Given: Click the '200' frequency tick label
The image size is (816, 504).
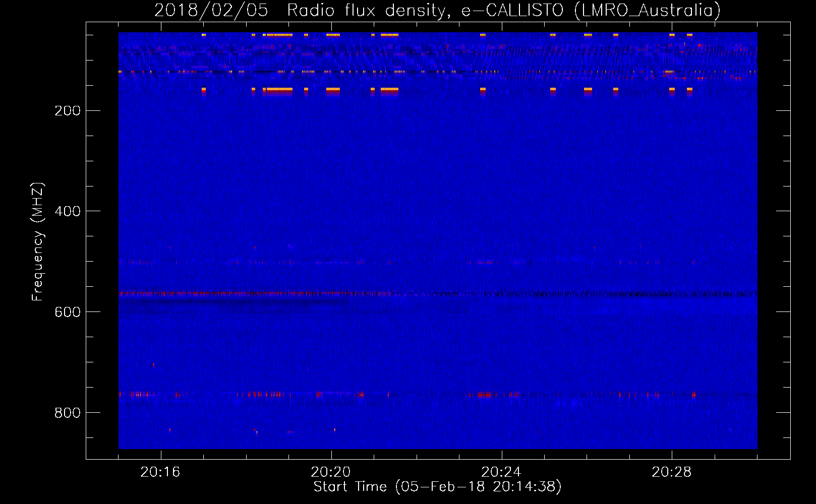Looking at the screenshot, I should [x=68, y=111].
